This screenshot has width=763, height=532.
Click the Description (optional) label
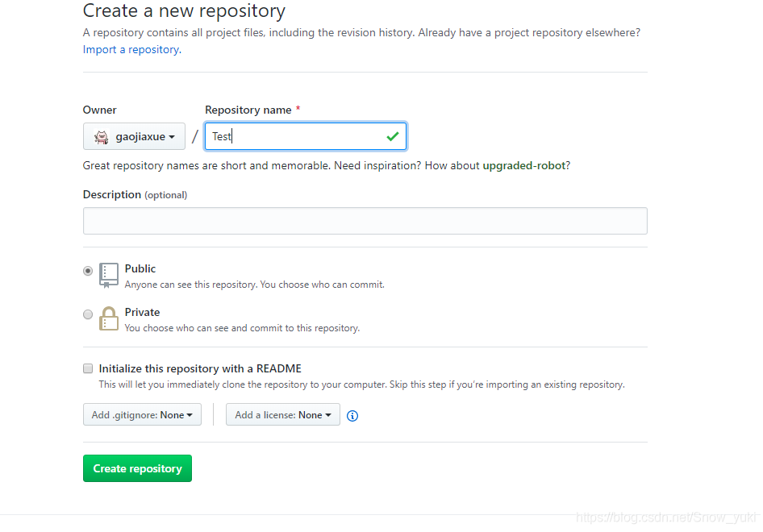click(x=135, y=194)
